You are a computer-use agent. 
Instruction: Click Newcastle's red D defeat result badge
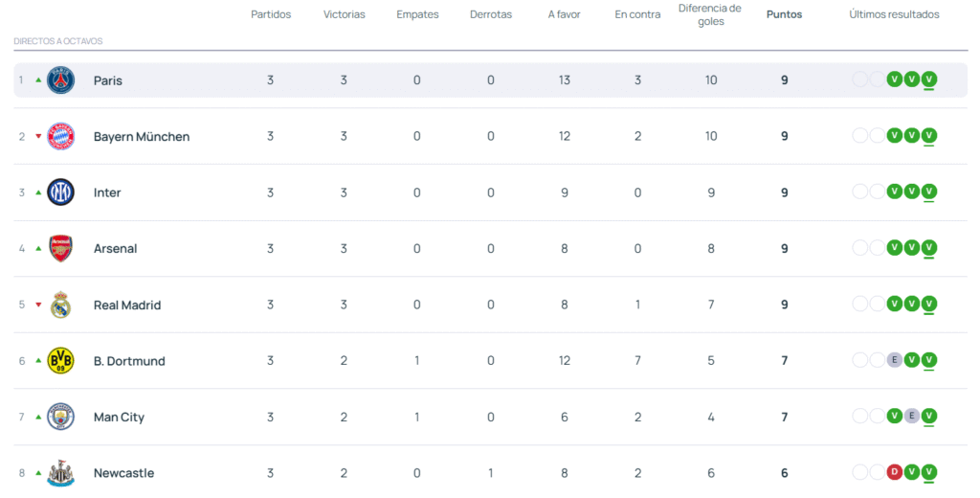(x=894, y=472)
